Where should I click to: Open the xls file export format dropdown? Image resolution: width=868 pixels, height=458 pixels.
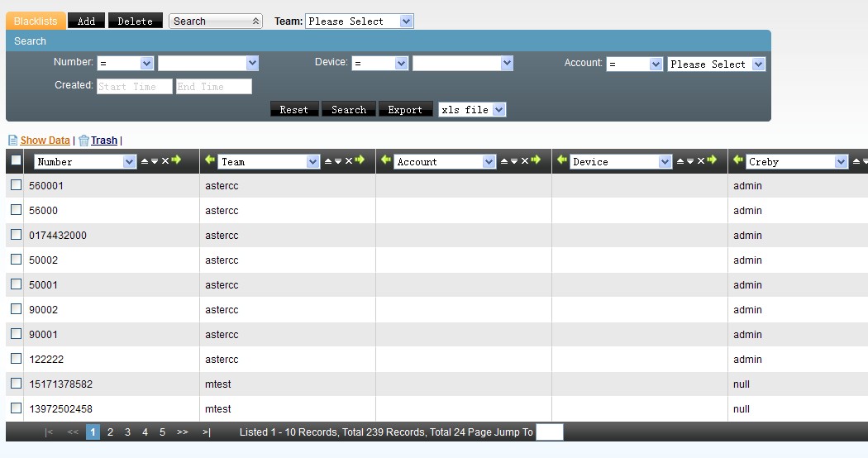(x=472, y=109)
